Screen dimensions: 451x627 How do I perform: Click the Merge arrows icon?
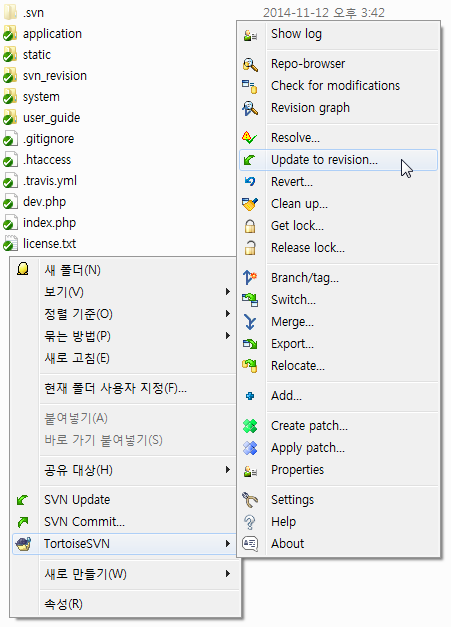tap(250, 322)
